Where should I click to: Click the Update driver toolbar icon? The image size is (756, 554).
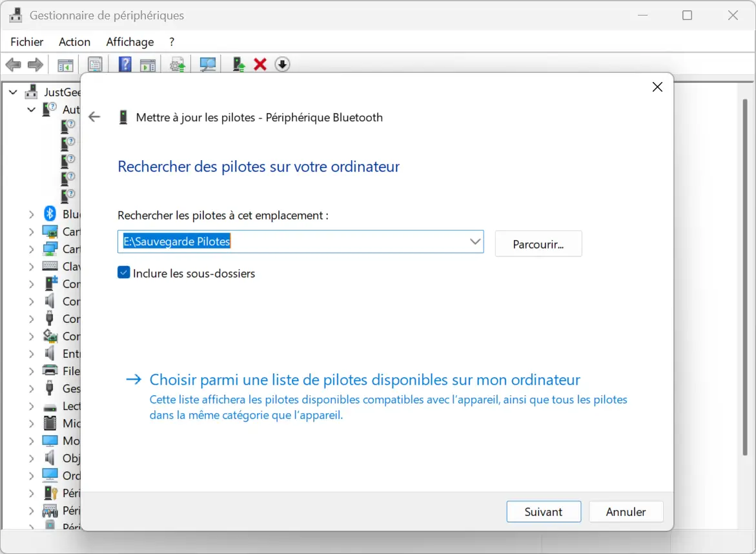178,65
